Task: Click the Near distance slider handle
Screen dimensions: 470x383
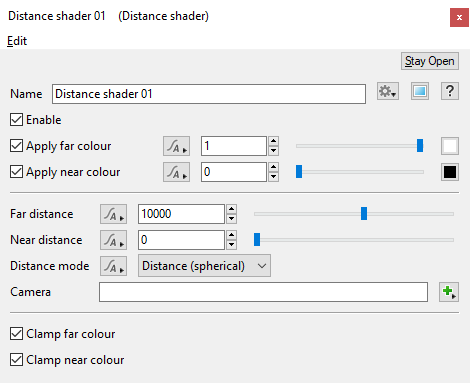Action: (257, 240)
